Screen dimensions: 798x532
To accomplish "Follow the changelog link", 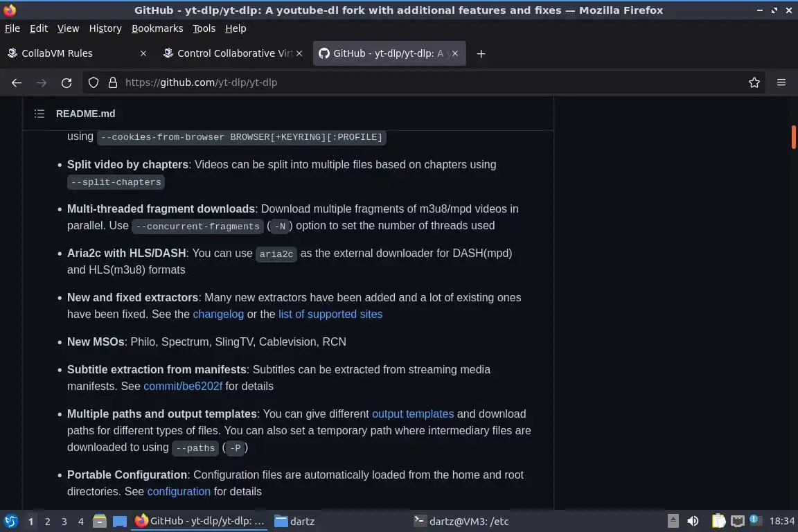I will point(218,314).
